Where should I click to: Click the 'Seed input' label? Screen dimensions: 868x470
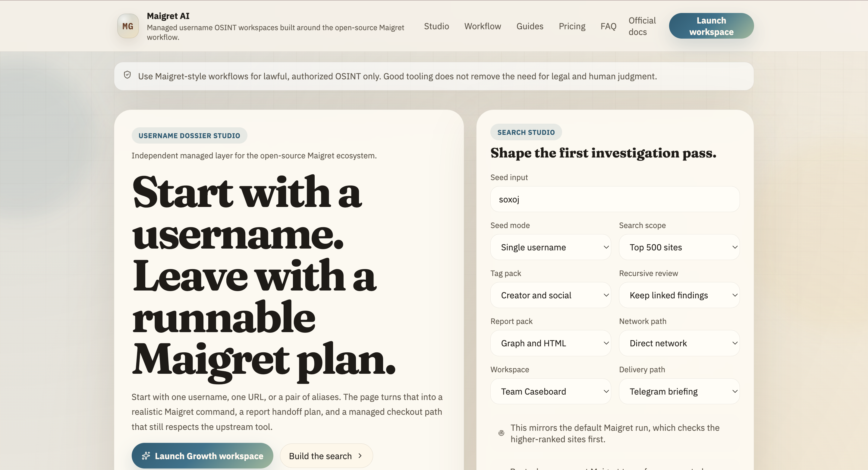click(509, 177)
